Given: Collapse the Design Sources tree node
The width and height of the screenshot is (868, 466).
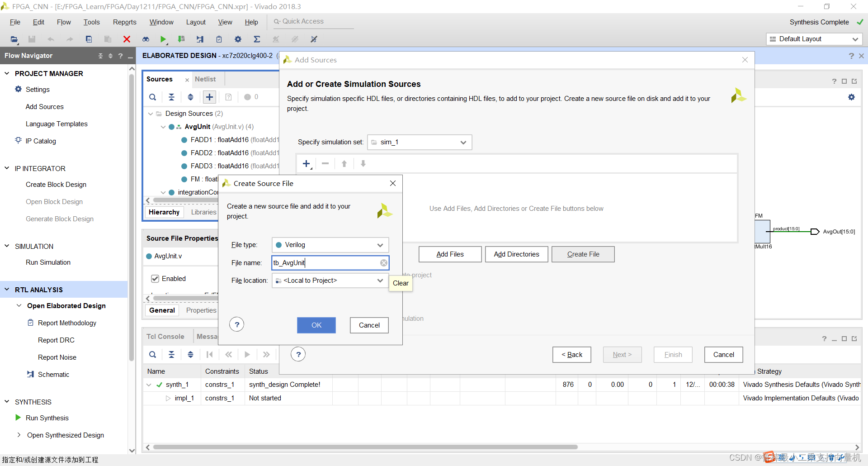Looking at the screenshot, I should 151,114.
